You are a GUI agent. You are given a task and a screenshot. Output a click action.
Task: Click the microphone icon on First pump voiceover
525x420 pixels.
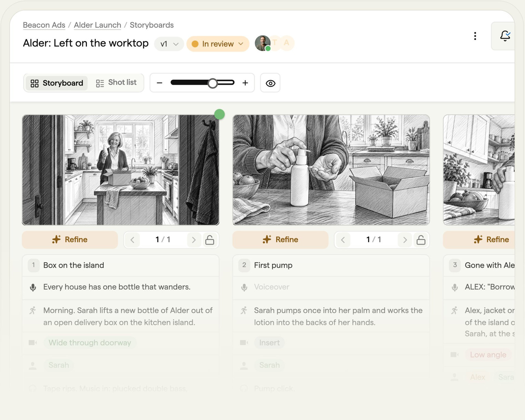click(x=244, y=287)
